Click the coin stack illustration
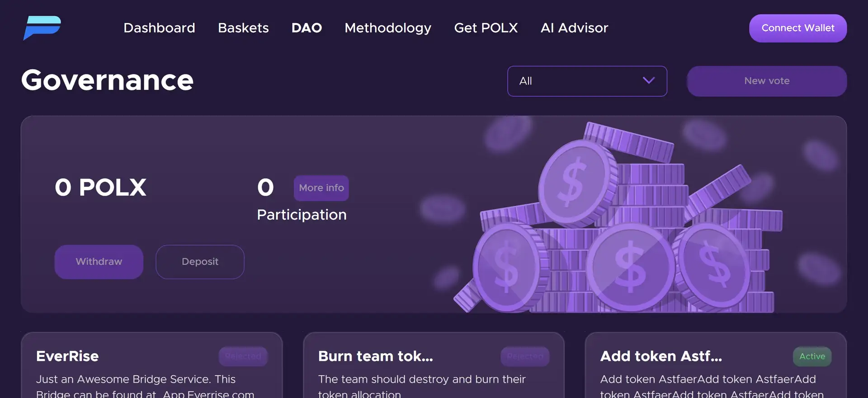This screenshot has width=868, height=398. click(x=628, y=226)
